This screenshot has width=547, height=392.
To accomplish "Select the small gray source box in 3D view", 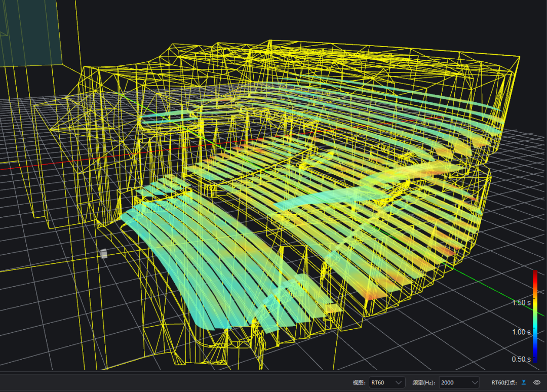I will pos(104,254).
